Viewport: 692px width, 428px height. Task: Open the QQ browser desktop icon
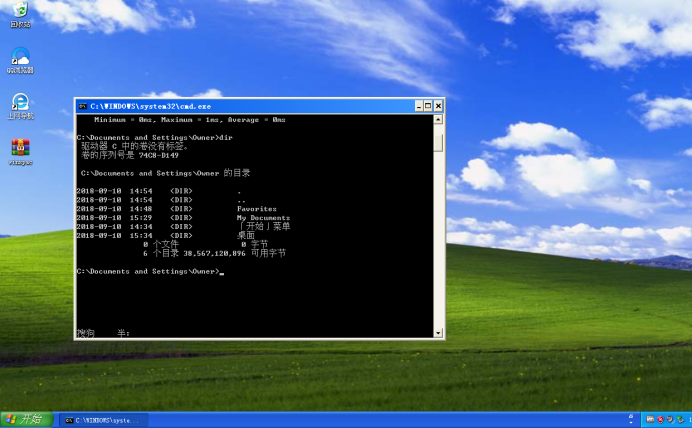20,60
